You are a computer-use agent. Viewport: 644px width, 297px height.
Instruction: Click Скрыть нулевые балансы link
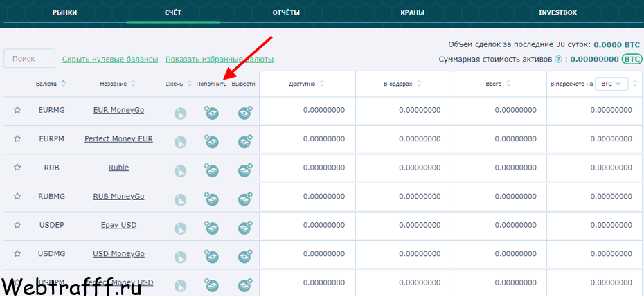[x=110, y=60]
